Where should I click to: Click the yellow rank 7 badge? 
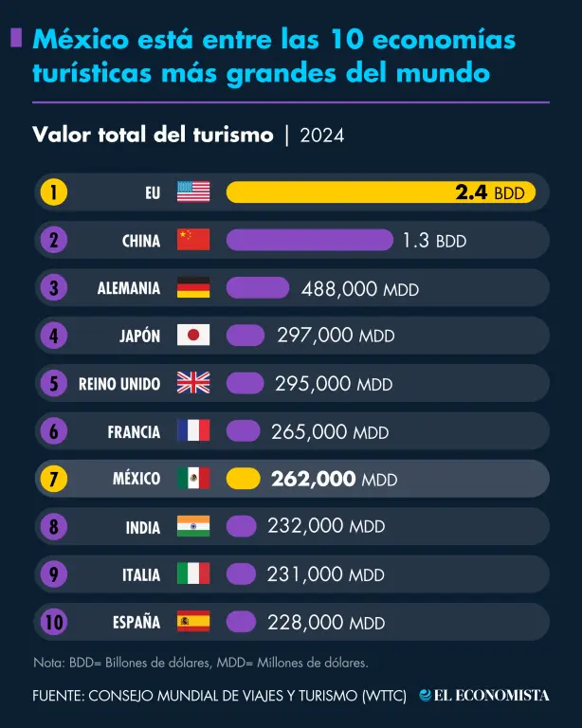pyautogui.click(x=54, y=479)
